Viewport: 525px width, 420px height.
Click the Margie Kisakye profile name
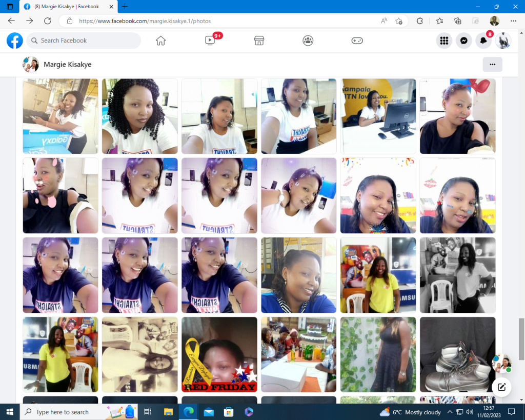(68, 65)
